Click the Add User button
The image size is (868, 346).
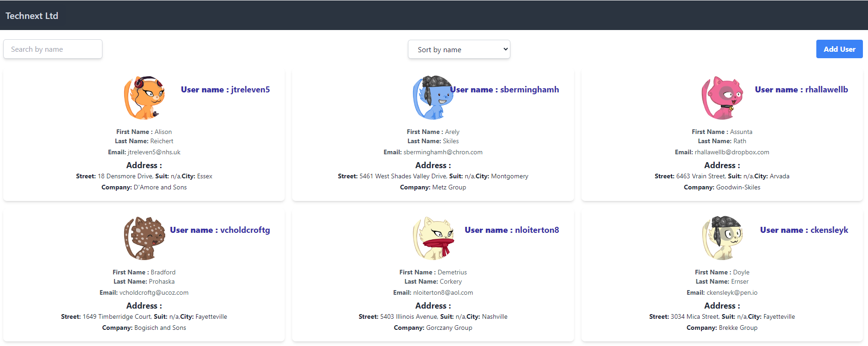tap(839, 49)
